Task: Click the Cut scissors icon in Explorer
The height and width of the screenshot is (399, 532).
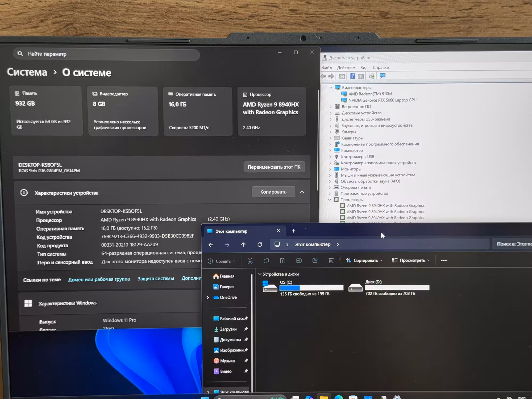Action: coord(250,261)
